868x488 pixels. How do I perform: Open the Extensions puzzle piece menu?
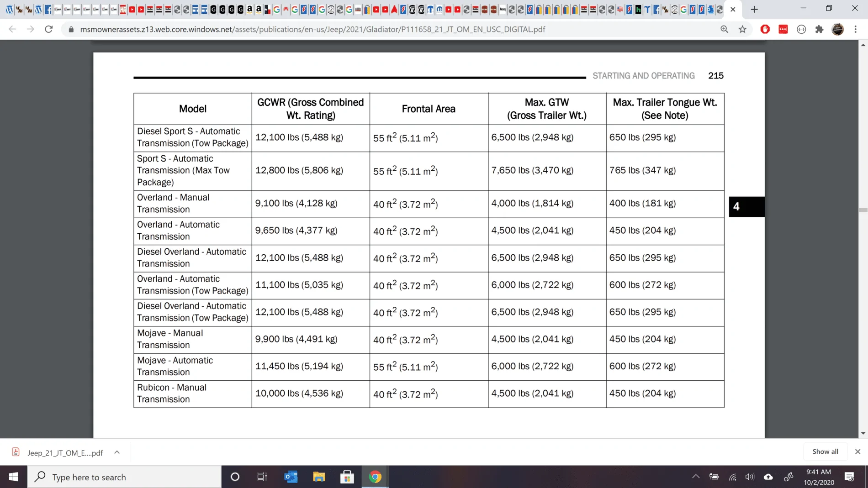(x=820, y=29)
